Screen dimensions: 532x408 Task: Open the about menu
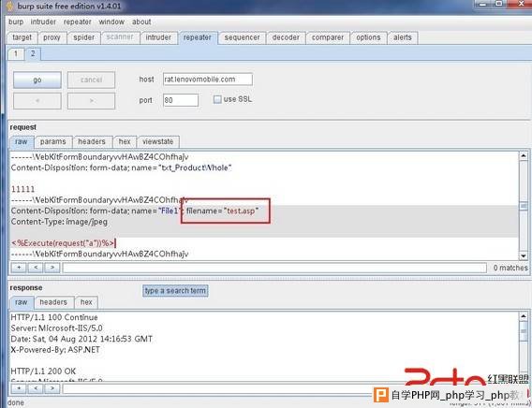(x=141, y=22)
